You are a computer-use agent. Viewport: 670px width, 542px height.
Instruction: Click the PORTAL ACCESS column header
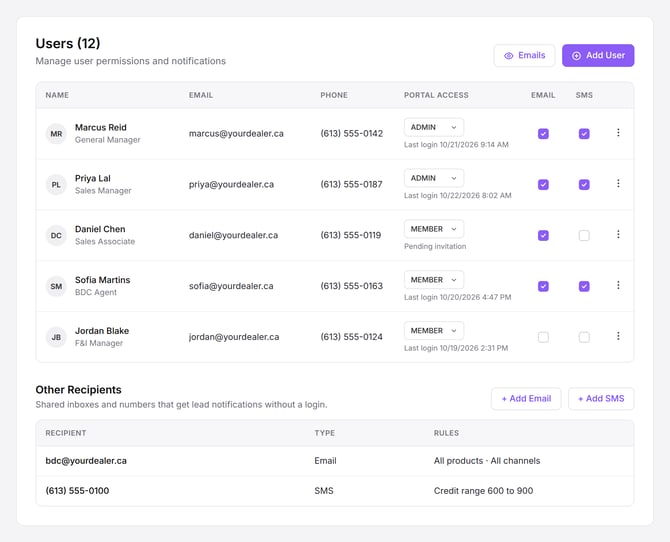[436, 95]
